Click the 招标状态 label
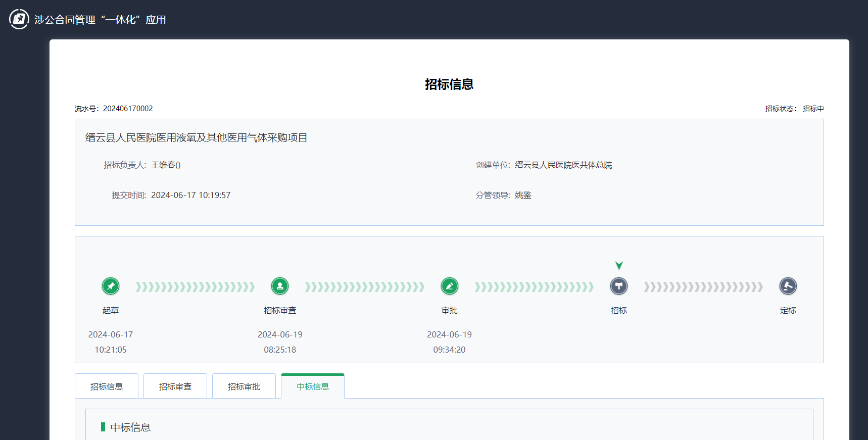 pos(781,109)
